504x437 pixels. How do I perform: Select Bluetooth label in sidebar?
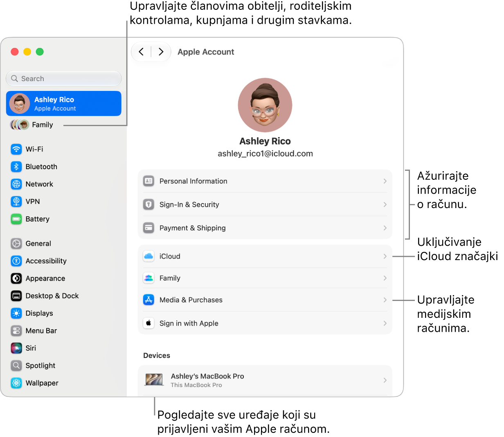click(41, 167)
